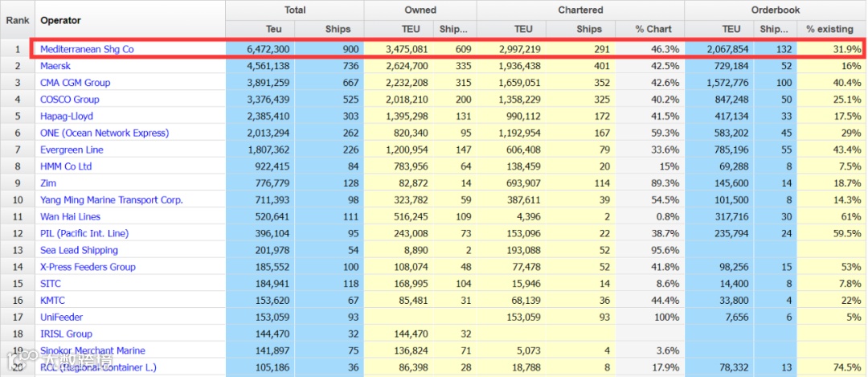Select ONE percent chartered 59.3%

pyautogui.click(x=666, y=133)
